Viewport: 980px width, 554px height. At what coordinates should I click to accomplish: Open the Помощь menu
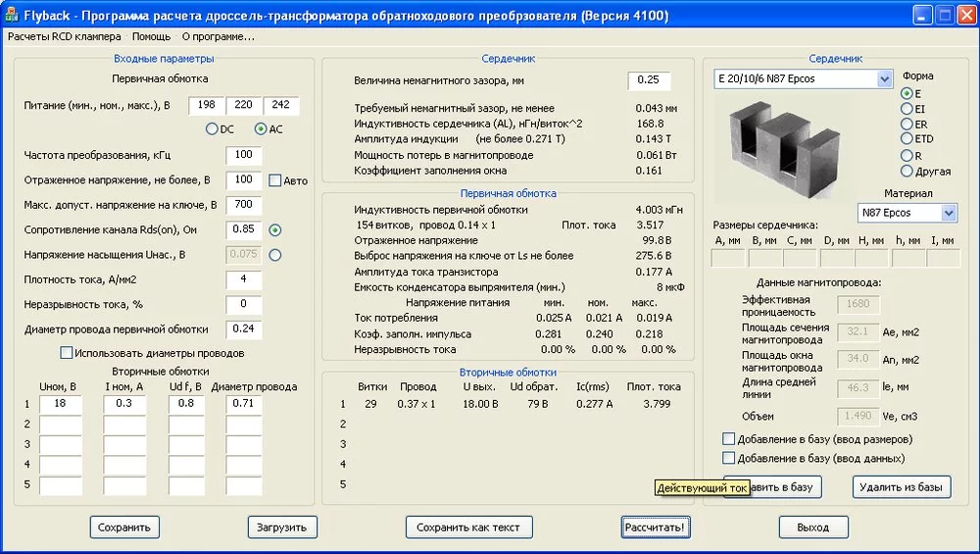(x=151, y=36)
